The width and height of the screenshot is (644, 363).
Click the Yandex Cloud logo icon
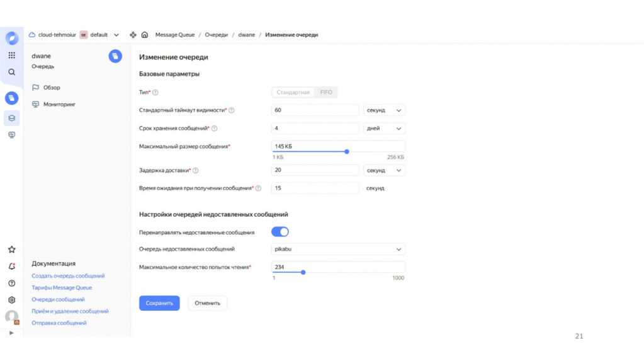tap(11, 38)
